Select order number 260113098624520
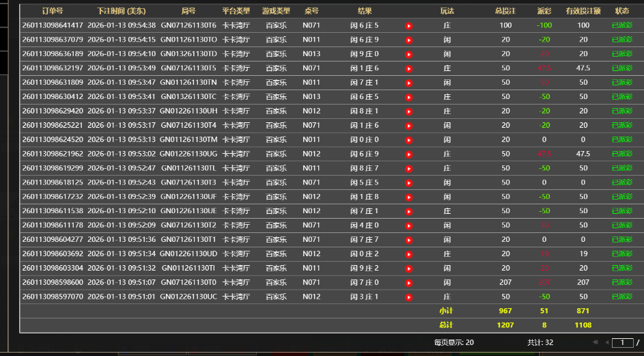This screenshot has width=644, height=356. click(53, 139)
